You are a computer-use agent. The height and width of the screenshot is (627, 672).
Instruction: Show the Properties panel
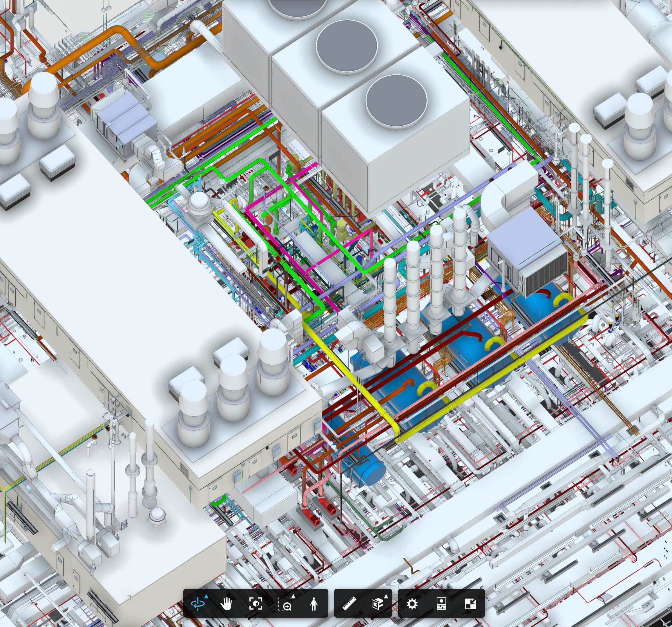(x=441, y=604)
